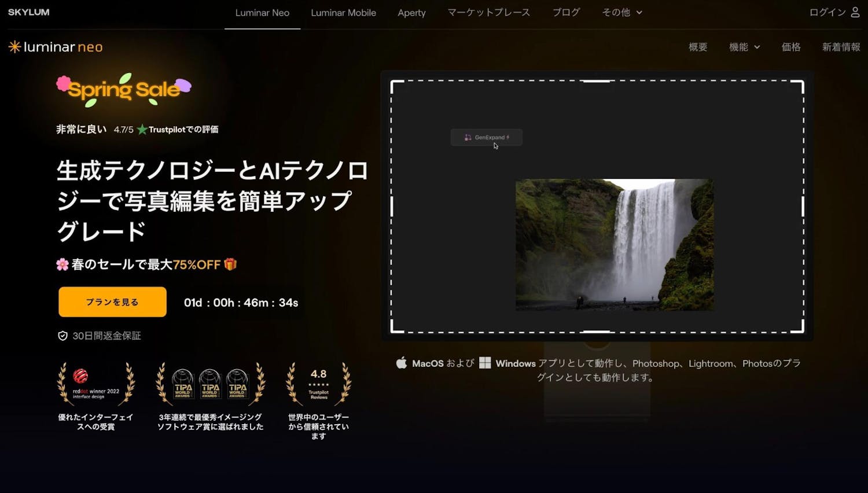Click the countdown timer text

(241, 303)
